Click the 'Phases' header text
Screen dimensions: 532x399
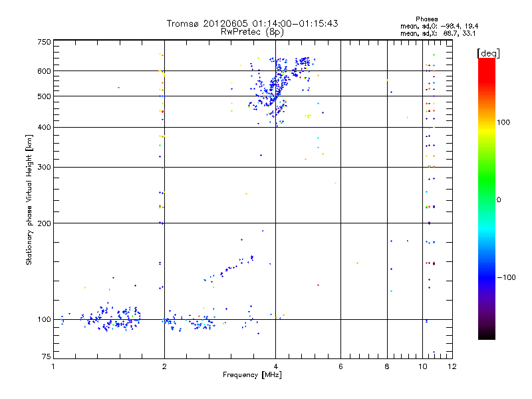[x=426, y=19]
